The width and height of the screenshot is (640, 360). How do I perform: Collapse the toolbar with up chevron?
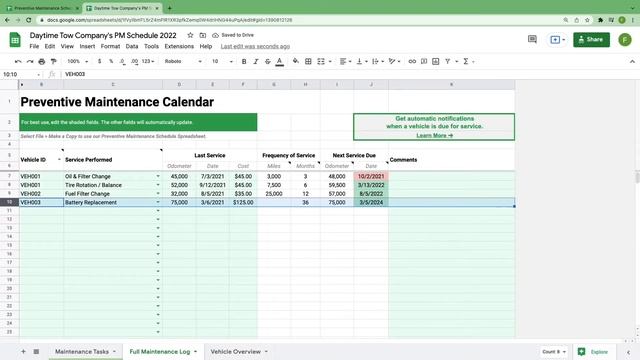(x=632, y=62)
